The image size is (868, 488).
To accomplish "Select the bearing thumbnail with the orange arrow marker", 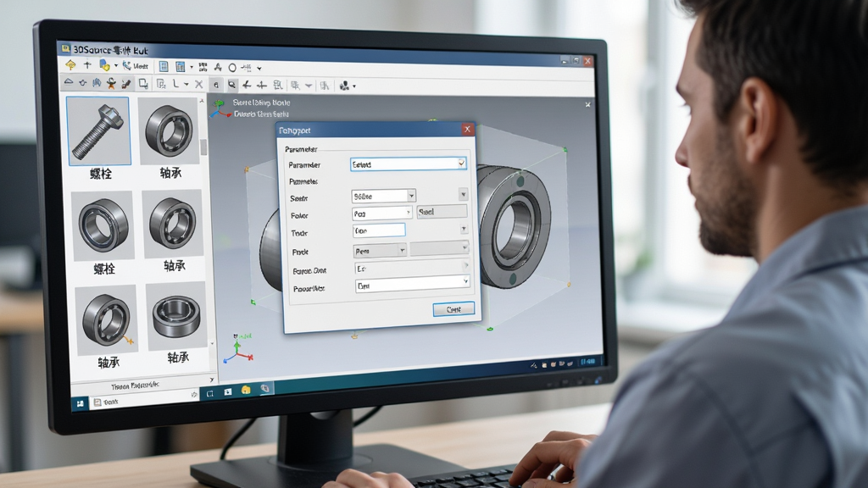I will click(106, 319).
